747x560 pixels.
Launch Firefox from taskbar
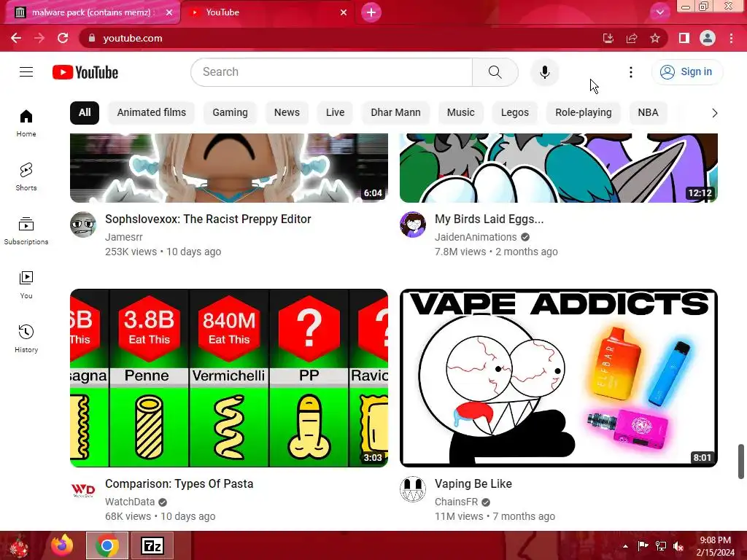tap(62, 545)
